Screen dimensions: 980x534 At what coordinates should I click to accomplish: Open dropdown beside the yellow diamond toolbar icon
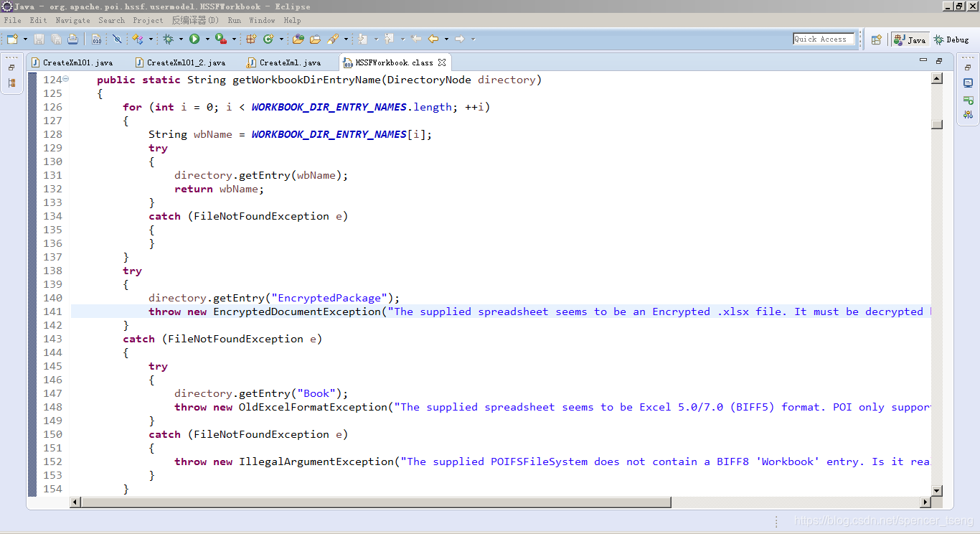click(151, 39)
